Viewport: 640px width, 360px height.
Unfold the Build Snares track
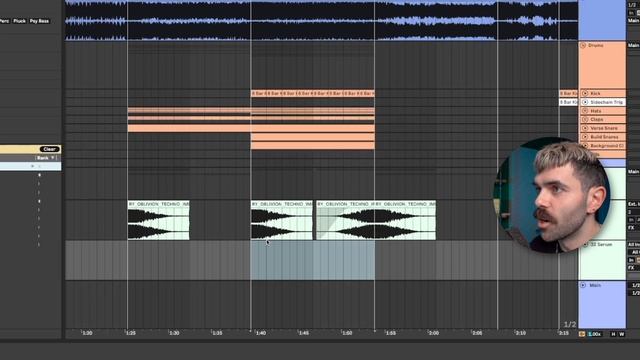pyautogui.click(x=585, y=137)
